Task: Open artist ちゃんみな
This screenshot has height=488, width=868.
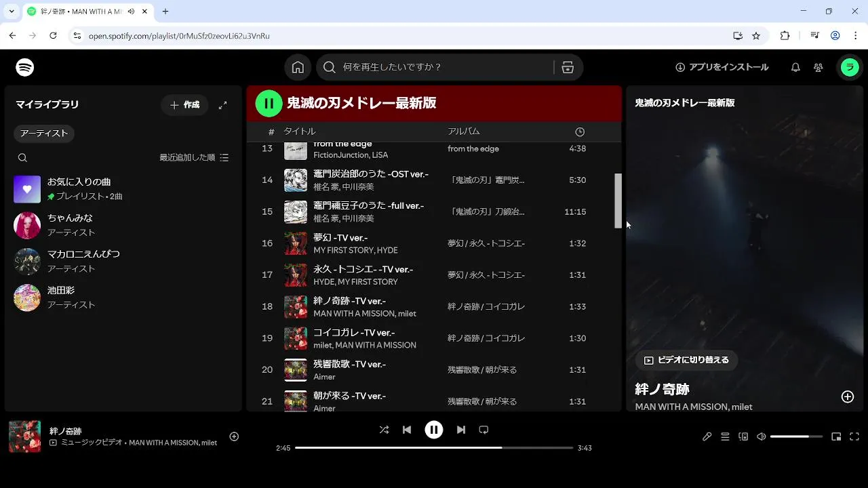Action: pyautogui.click(x=123, y=225)
